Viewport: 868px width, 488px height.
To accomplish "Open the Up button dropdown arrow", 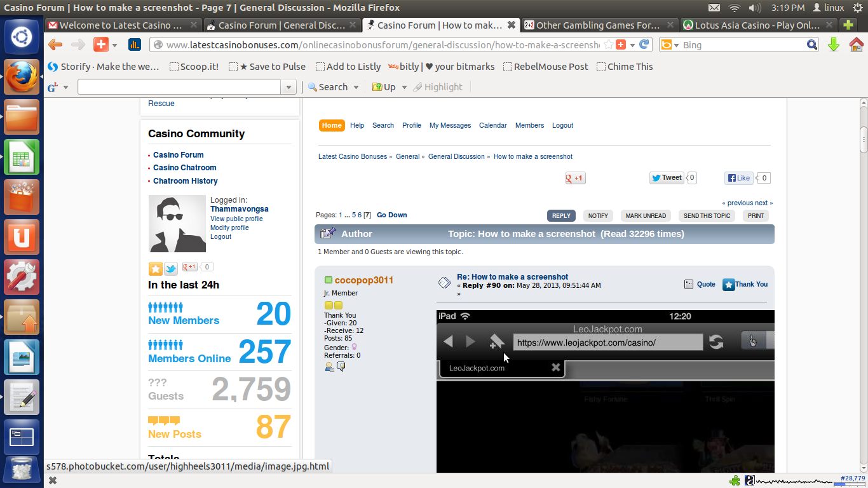I will coord(404,87).
